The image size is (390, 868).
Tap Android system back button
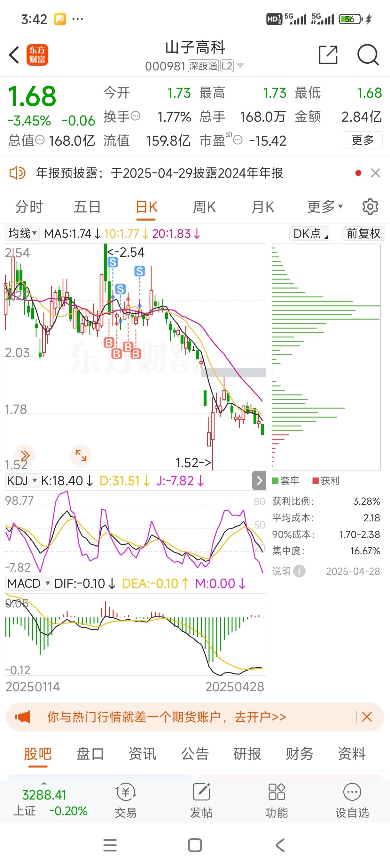tap(280, 845)
